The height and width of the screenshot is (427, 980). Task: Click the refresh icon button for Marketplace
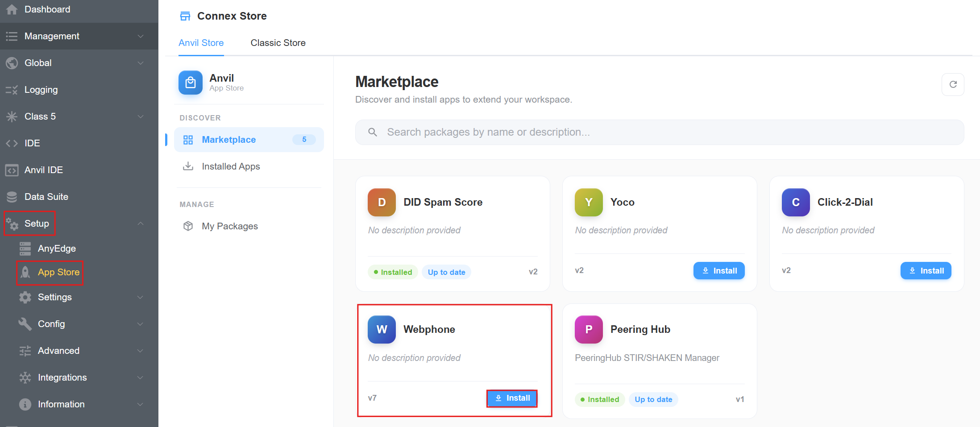pyautogui.click(x=953, y=84)
